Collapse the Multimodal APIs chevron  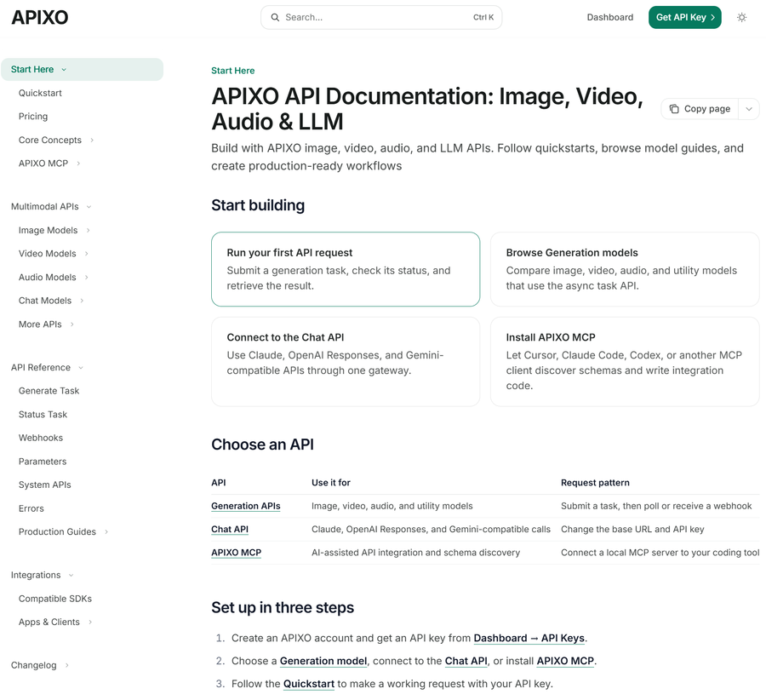click(x=89, y=207)
